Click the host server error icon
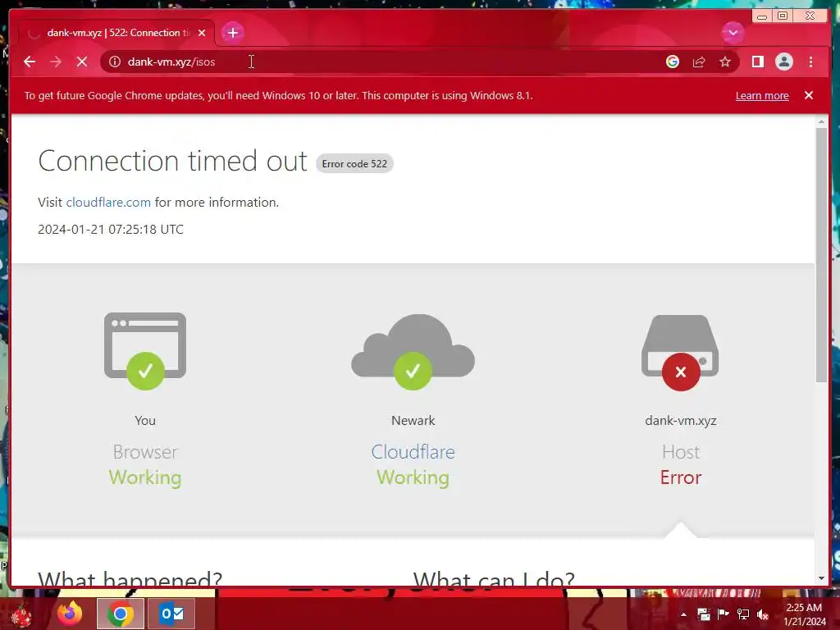Viewport: 840px width, 630px height. point(680,353)
